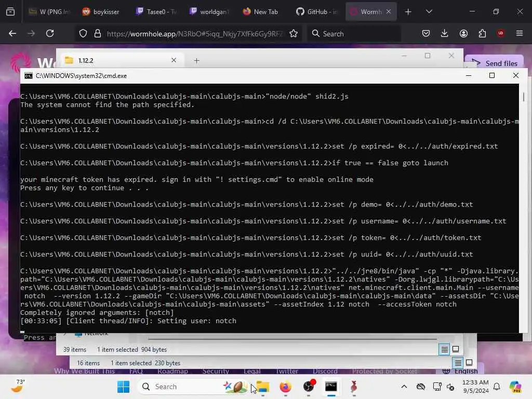Open tracking protection shield icon
The image size is (532, 399).
(x=83, y=34)
